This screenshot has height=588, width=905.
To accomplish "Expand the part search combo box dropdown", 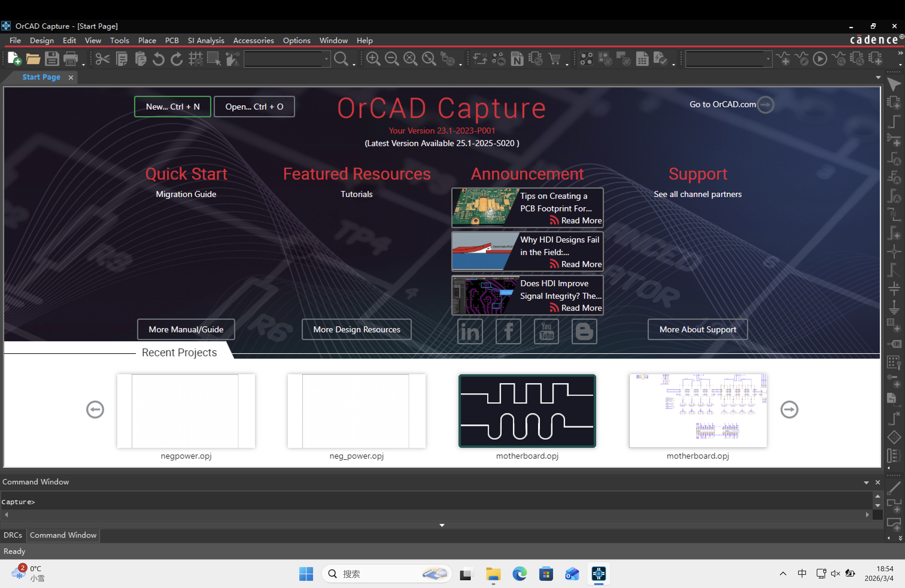I will pos(326,59).
